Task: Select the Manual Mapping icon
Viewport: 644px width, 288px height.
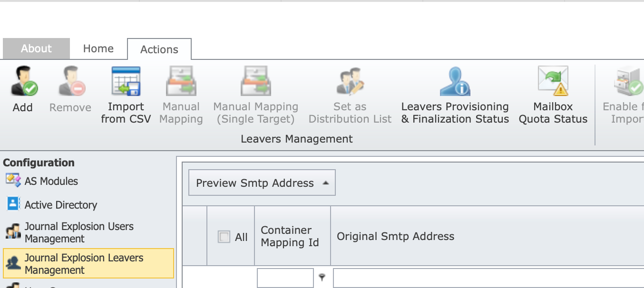Action: point(181,82)
